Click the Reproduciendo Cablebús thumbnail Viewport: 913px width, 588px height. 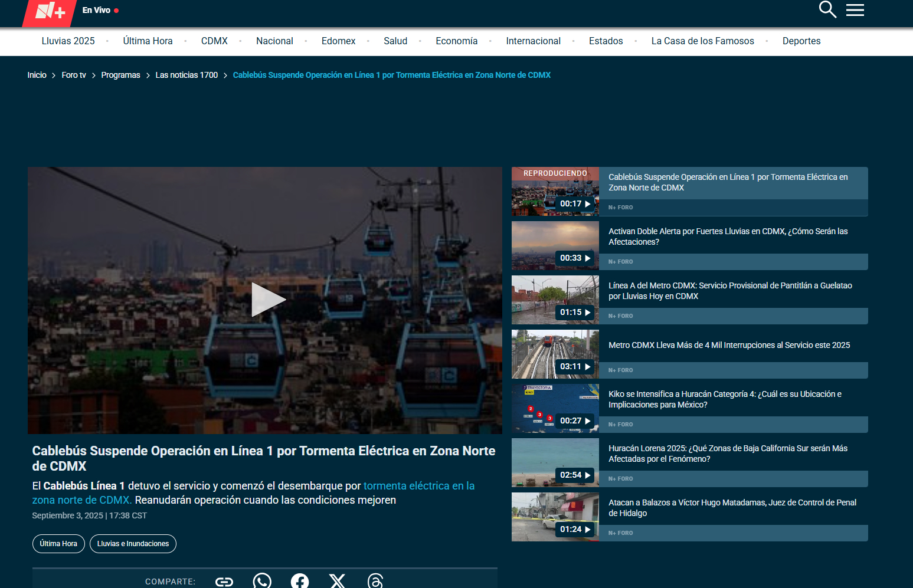point(555,191)
